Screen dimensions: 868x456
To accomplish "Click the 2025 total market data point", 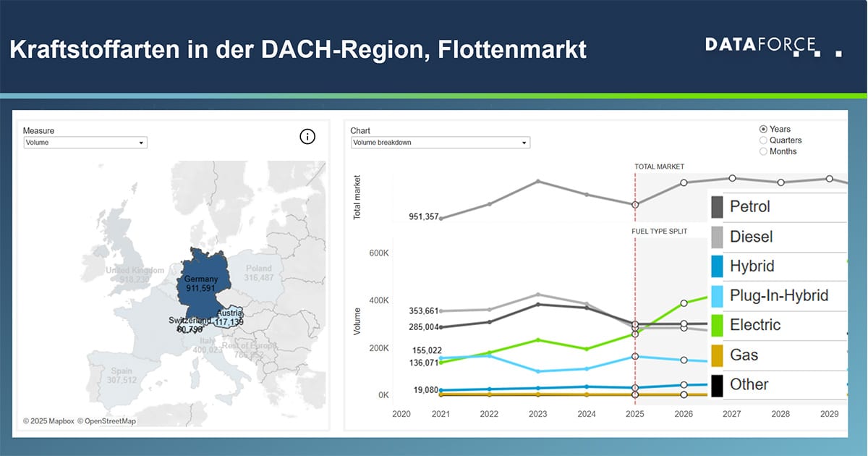I will point(635,205).
